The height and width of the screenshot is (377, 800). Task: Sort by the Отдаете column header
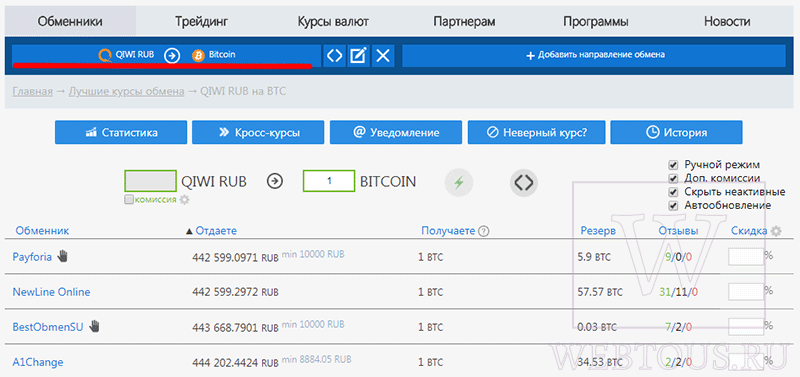[216, 231]
